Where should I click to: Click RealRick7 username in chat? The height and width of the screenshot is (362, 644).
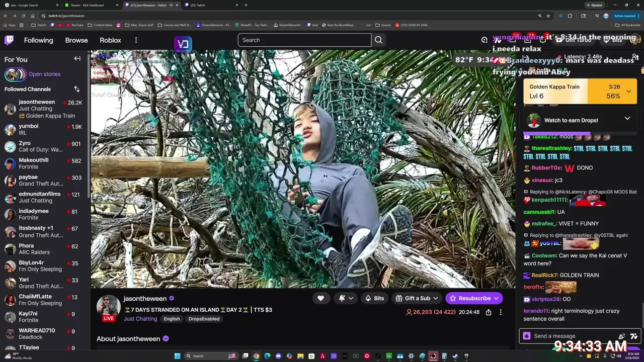544,275
